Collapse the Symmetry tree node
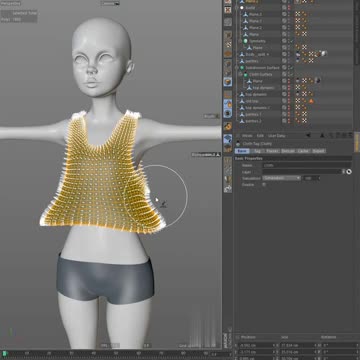 240,41
